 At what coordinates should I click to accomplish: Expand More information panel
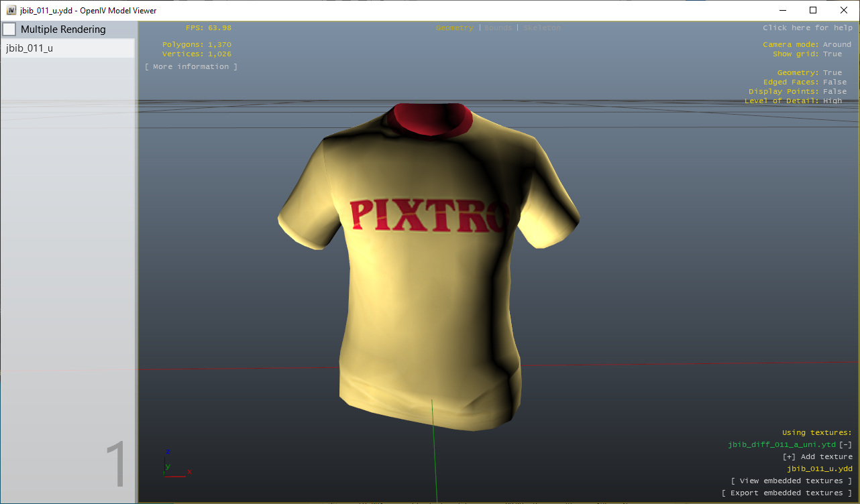(x=191, y=66)
